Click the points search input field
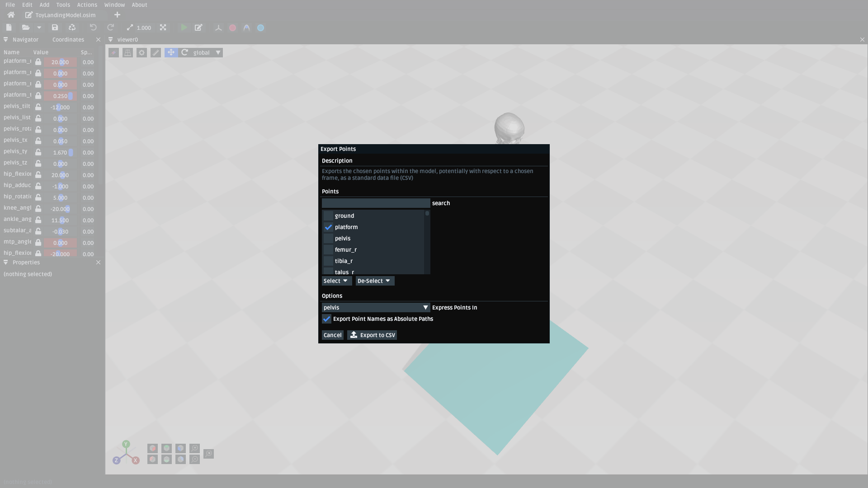 tap(376, 203)
